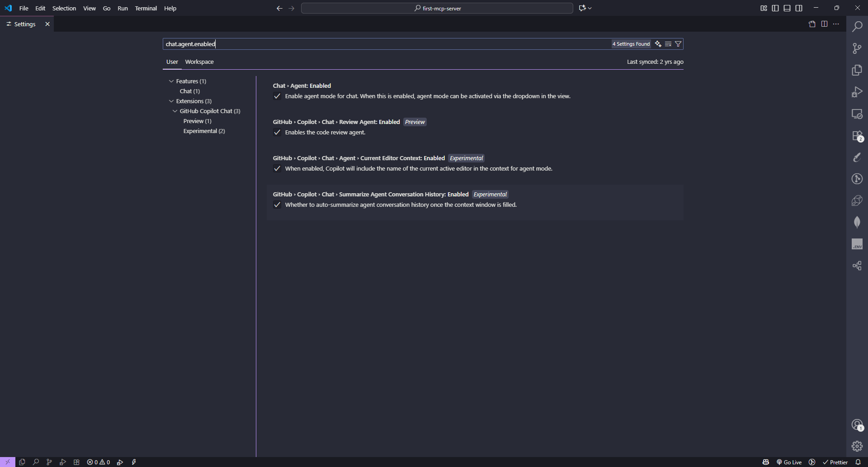
Task: Click the git branch status bar icon
Action: [49, 462]
